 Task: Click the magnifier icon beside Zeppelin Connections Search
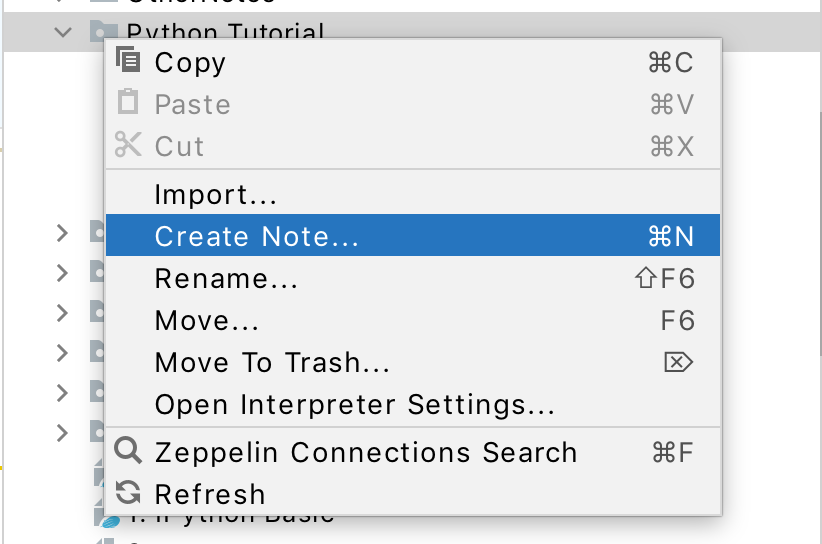(128, 451)
